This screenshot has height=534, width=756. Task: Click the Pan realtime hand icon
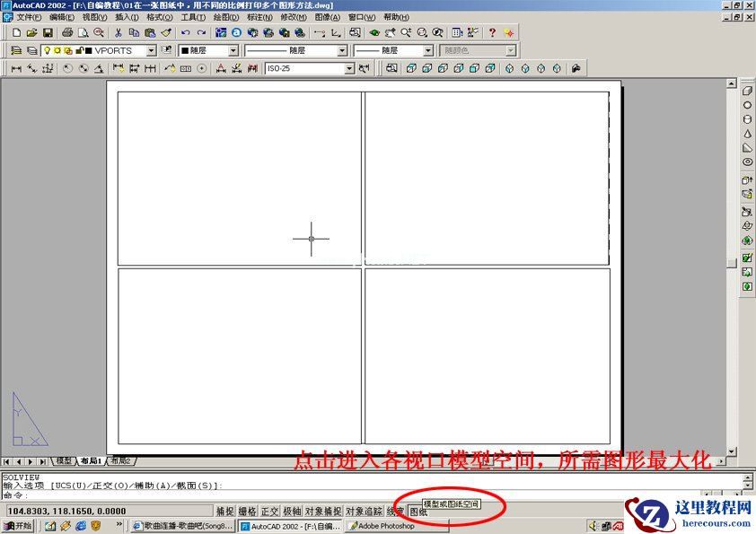(390, 33)
